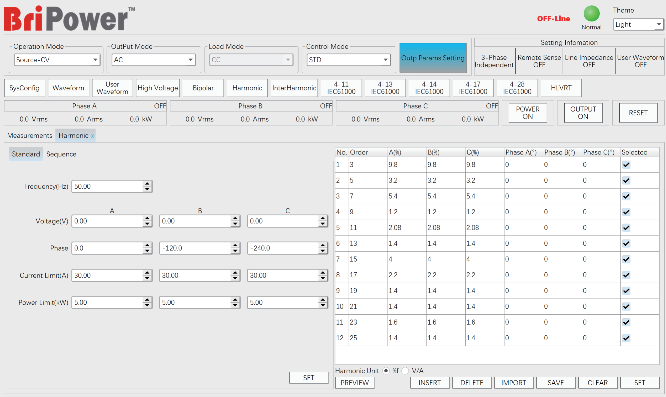The width and height of the screenshot is (666, 397).
Task: Uncheck Selected for harmonic order 19
Action: pyautogui.click(x=626, y=291)
